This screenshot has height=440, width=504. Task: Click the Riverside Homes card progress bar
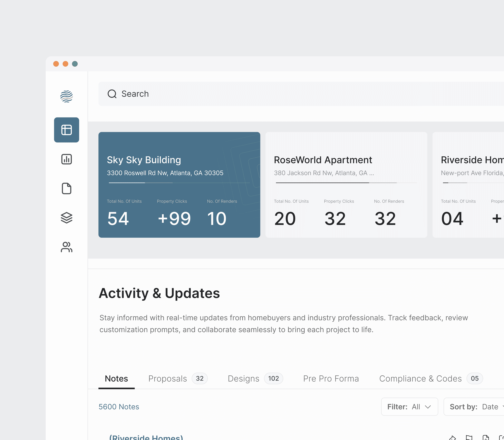473,183
